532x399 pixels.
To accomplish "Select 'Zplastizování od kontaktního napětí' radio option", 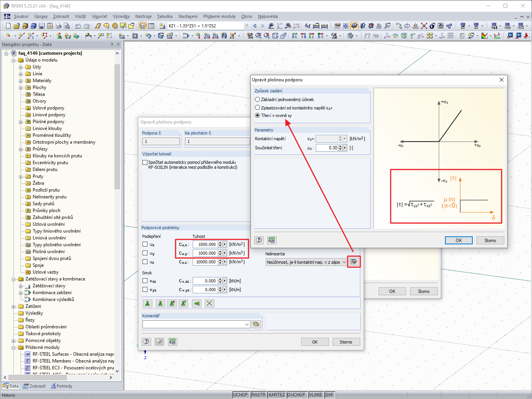I will [x=257, y=108].
